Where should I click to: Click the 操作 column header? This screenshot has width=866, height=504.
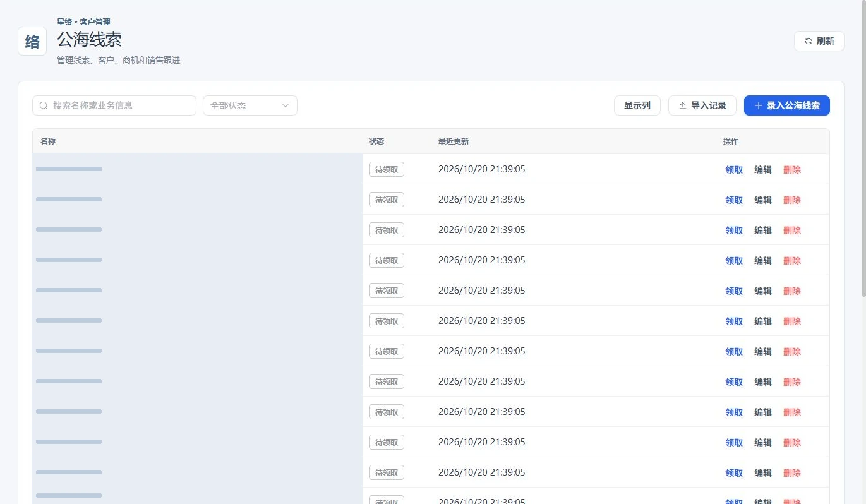(x=731, y=141)
